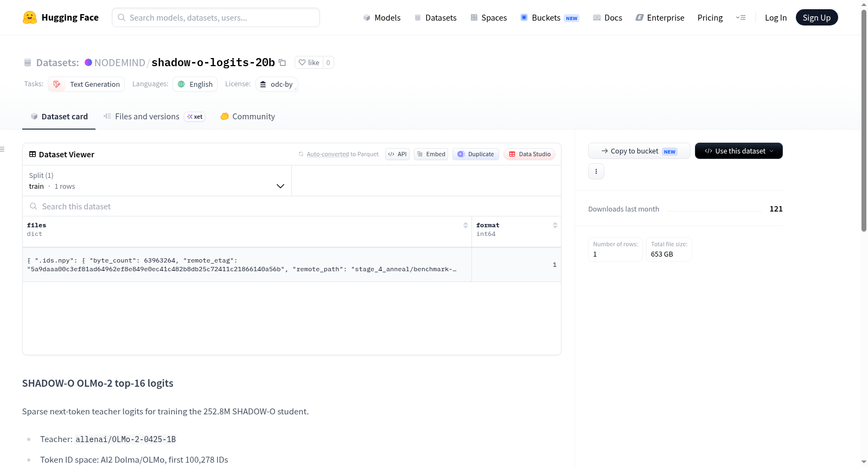The height and width of the screenshot is (467, 868).
Task: Click the Embed button
Action: (431, 154)
